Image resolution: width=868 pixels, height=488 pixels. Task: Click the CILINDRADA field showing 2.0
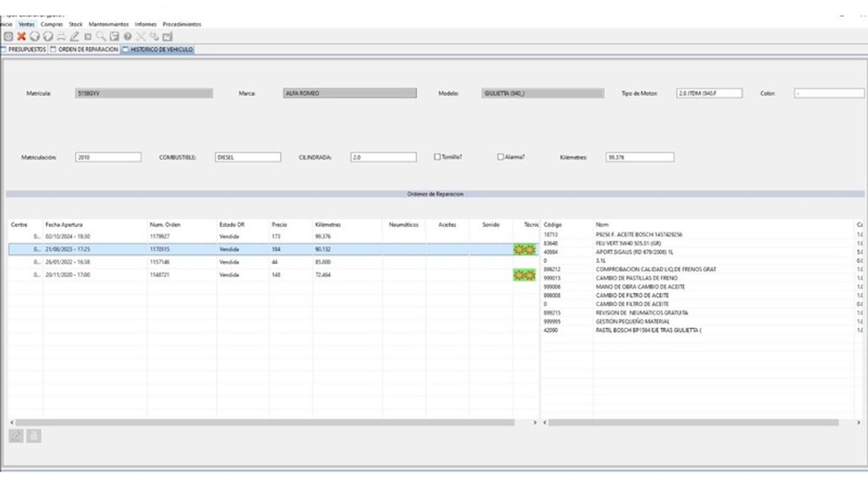[x=383, y=157]
